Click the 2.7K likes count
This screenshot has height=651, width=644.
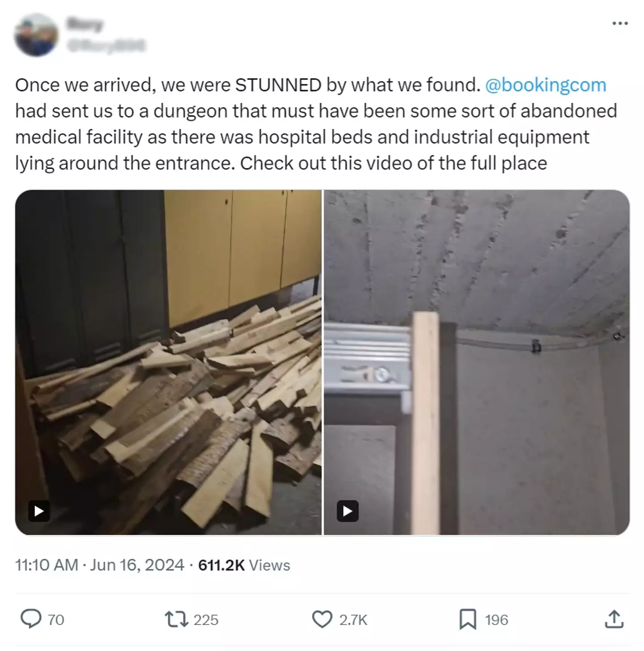[353, 620]
